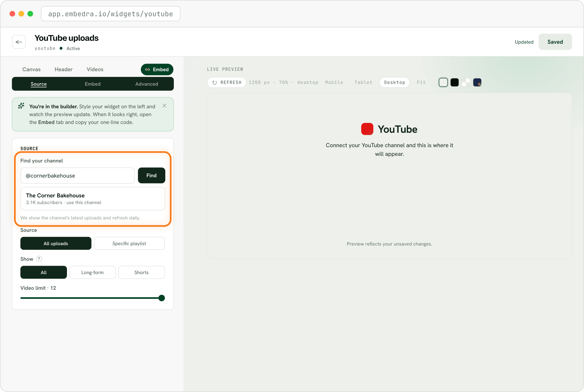Show only Long-form videos
This screenshot has width=584, height=392.
click(x=92, y=272)
